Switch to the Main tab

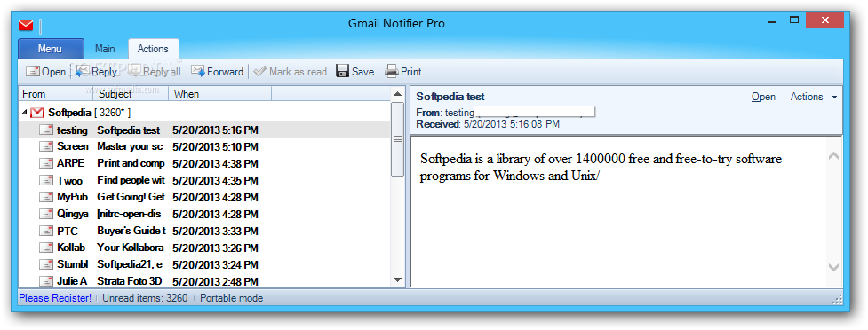pos(105,49)
